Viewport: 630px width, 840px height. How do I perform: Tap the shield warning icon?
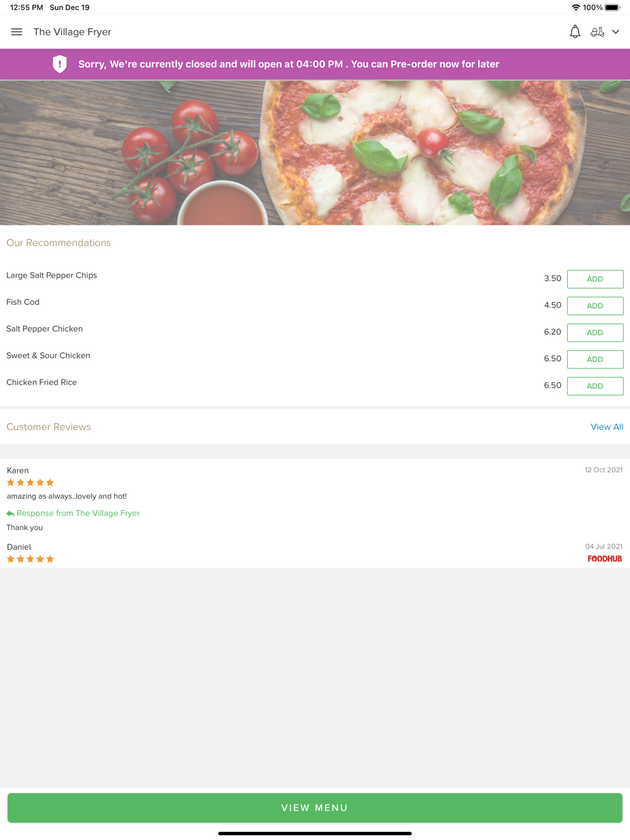(x=60, y=64)
